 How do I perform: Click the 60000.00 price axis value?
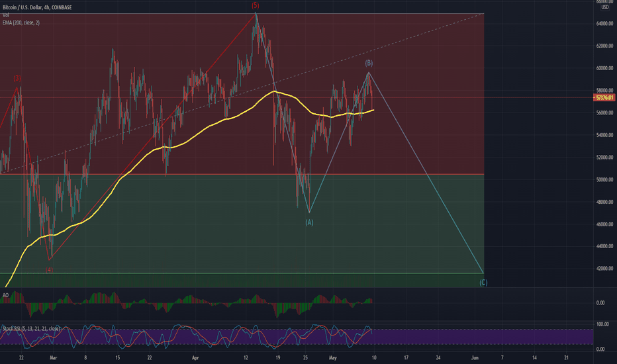[x=605, y=68]
